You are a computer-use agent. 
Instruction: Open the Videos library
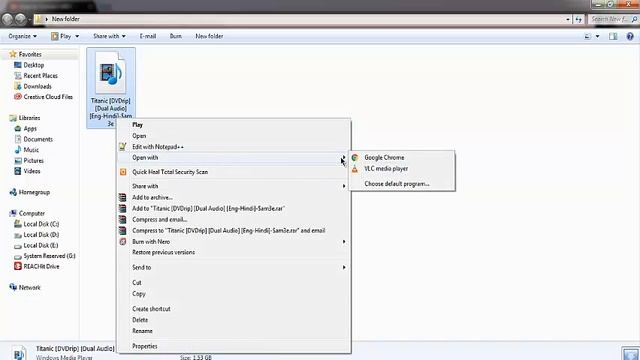click(x=31, y=171)
